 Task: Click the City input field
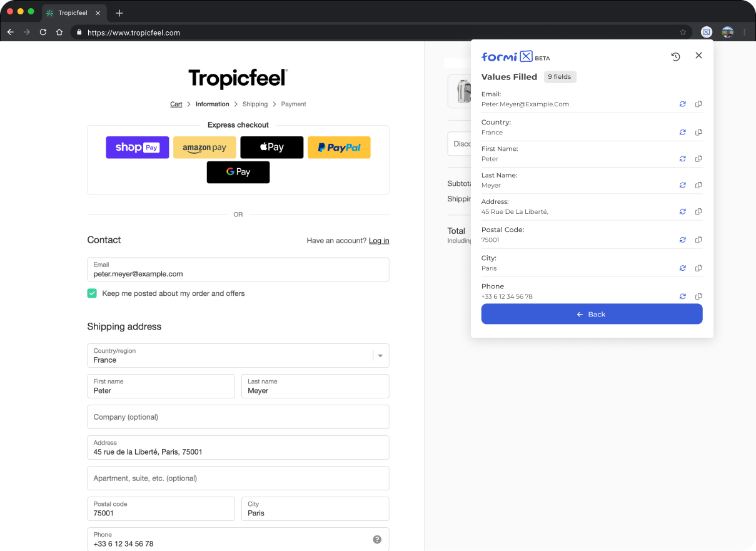click(315, 509)
